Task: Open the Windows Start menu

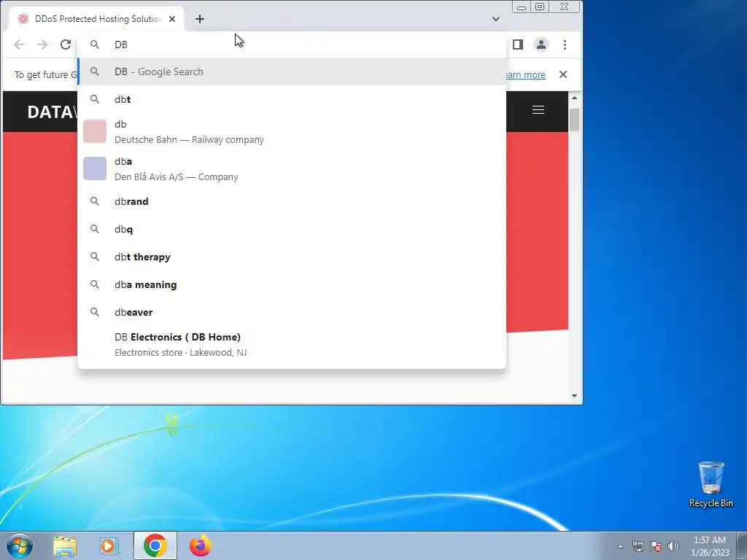Action: 20,545
